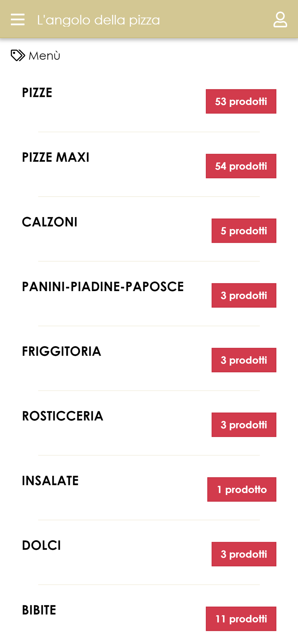Select the FRIGGITORIA category heading
The image size is (298, 644).
click(62, 352)
